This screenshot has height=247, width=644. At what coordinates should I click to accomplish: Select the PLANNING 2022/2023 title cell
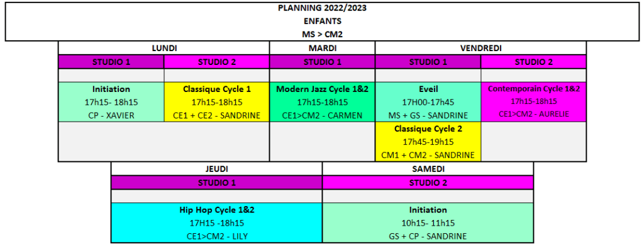(x=323, y=20)
